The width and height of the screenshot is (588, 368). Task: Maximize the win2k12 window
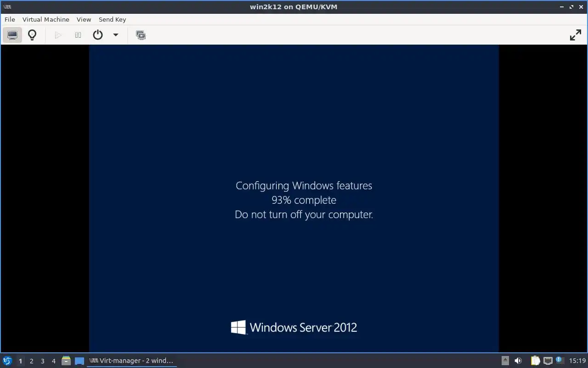coord(571,7)
